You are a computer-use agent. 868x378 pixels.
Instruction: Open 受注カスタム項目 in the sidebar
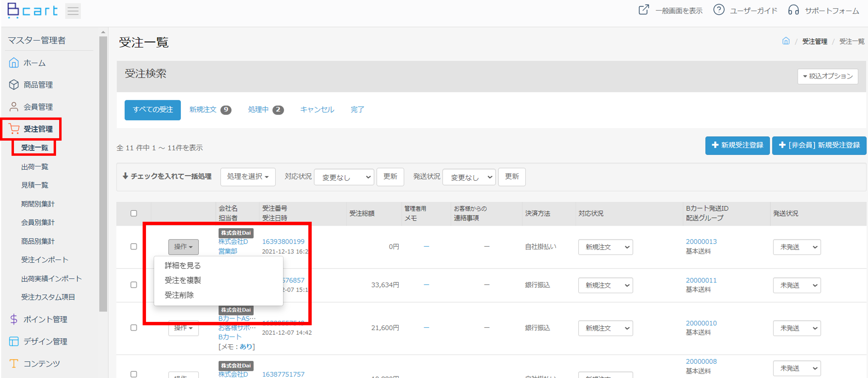[x=48, y=297]
